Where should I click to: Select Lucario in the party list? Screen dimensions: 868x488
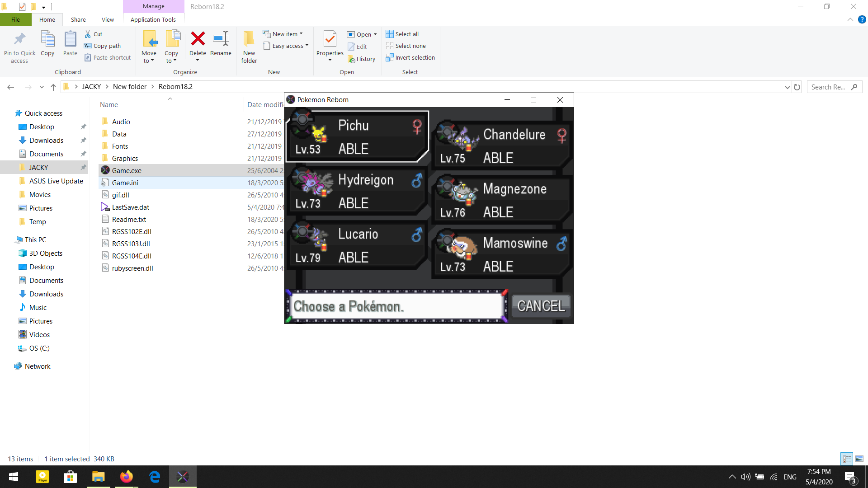(x=357, y=244)
